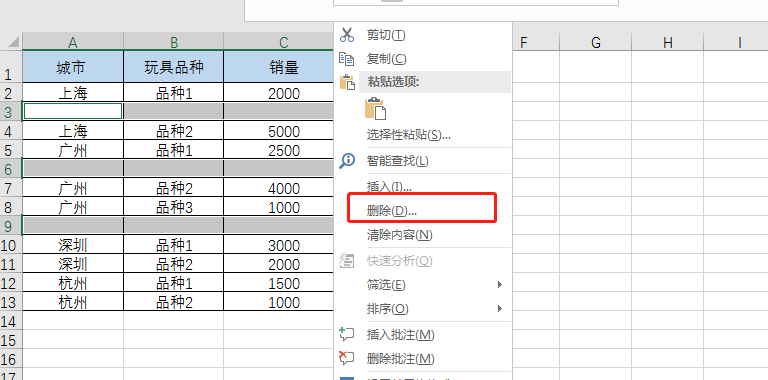The height and width of the screenshot is (380, 768).
Task: Click the 玩具品种 header cell
Action: pyautogui.click(x=174, y=67)
